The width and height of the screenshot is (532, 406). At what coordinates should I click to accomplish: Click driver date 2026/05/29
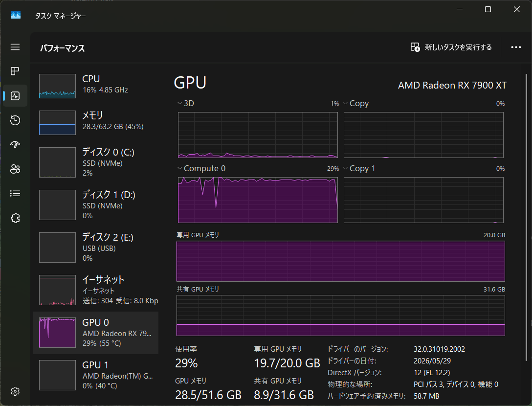[x=432, y=361]
